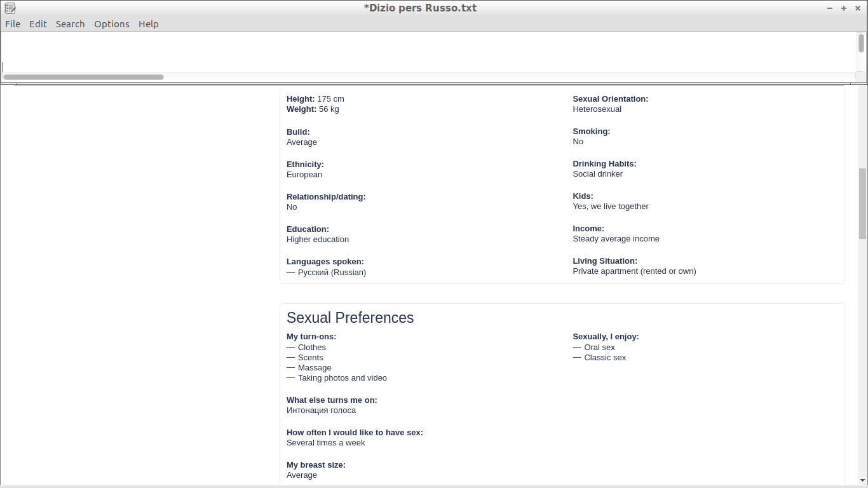This screenshot has height=488, width=868.
Task: Click the profile page's vertical scrollbar thumb
Action: (862, 203)
